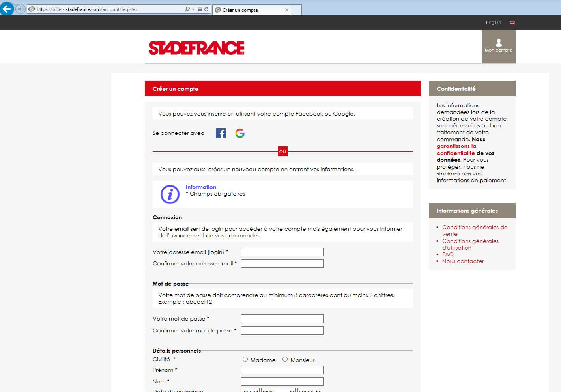Click the padlock security icon
The width and height of the screenshot is (561, 392).
coord(200,9)
